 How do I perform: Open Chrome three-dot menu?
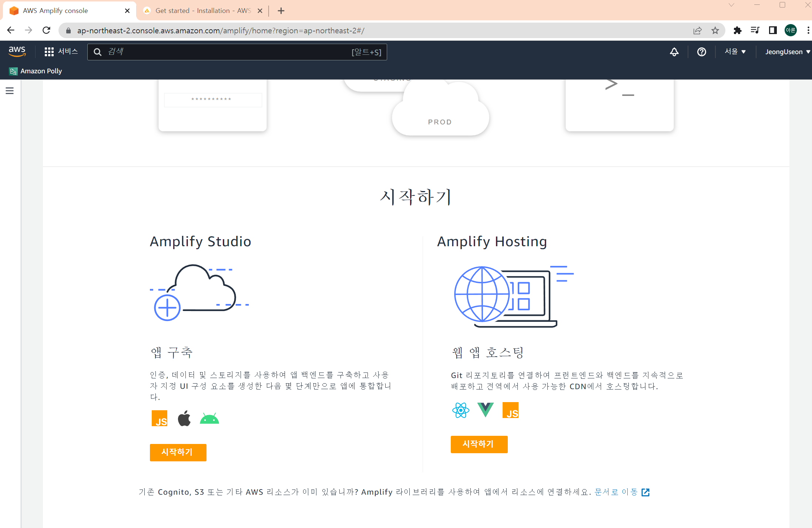tap(808, 30)
